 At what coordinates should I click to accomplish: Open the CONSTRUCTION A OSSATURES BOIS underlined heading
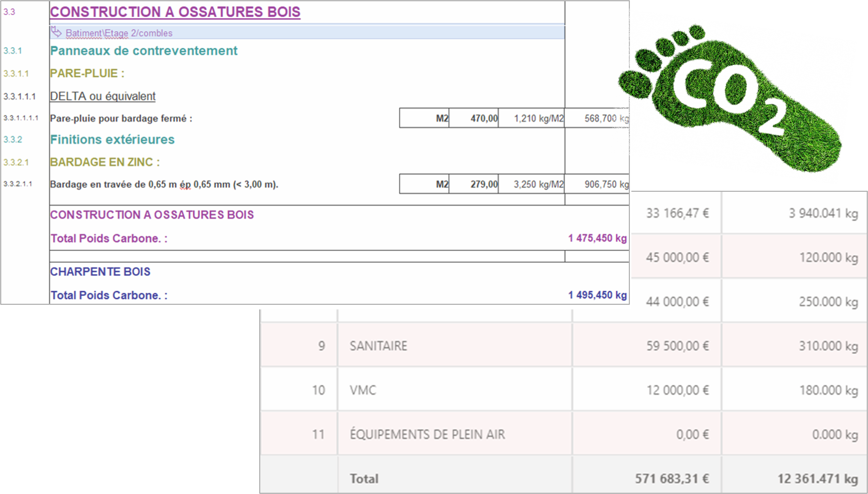[x=175, y=12]
